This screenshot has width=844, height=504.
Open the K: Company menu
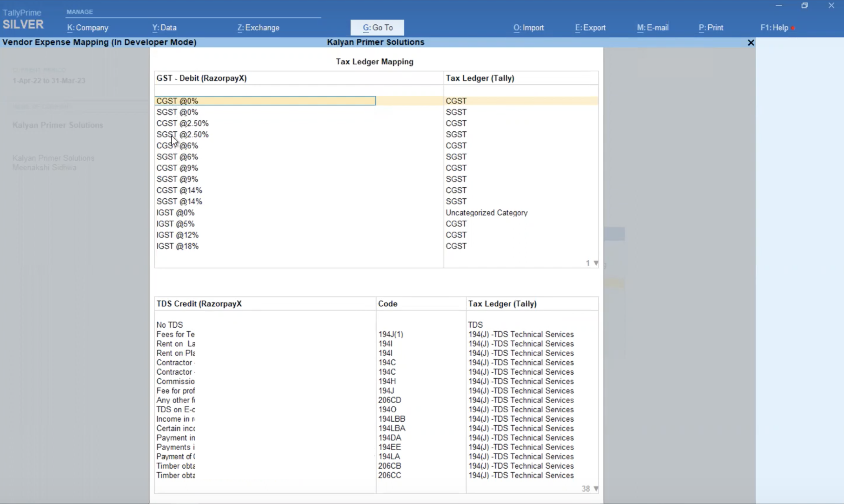click(87, 28)
